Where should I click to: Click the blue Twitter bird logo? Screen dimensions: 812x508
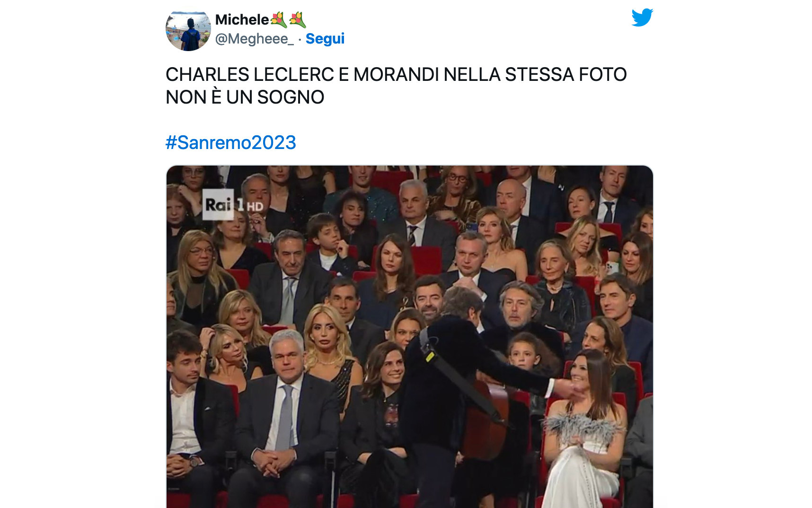[642, 18]
